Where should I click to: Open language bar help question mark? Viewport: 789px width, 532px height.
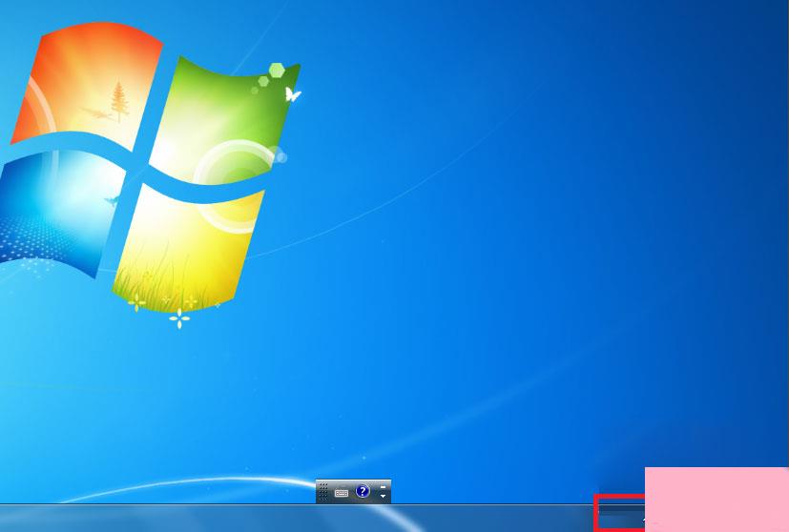pyautogui.click(x=363, y=491)
